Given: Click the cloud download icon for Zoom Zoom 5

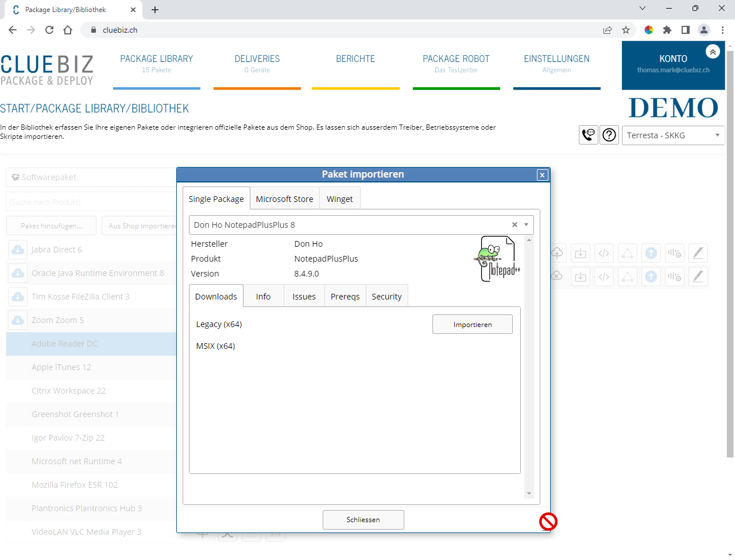Looking at the screenshot, I should [18, 320].
